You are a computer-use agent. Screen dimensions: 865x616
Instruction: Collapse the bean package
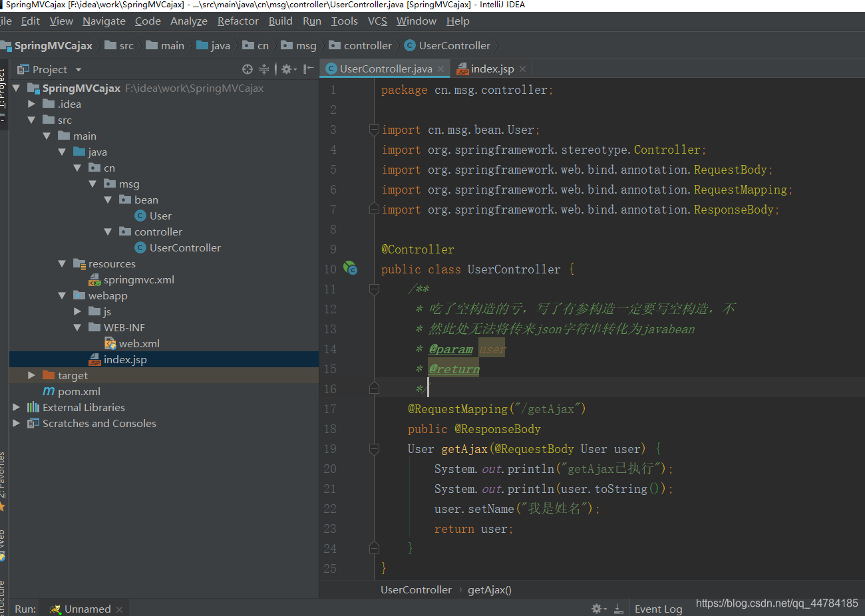[108, 200]
